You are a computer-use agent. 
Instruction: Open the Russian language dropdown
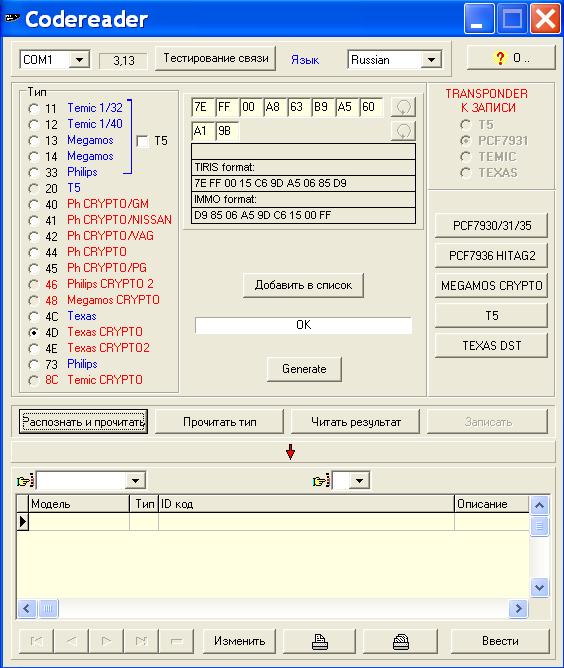tap(431, 60)
